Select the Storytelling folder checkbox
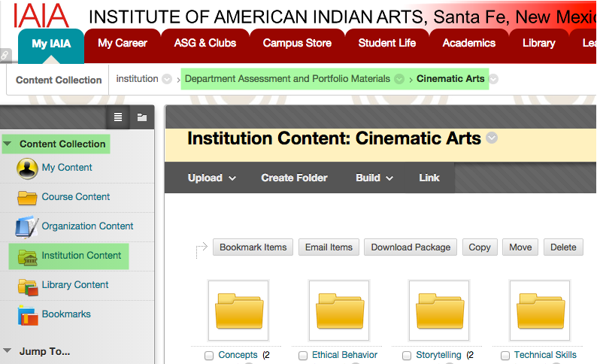The height and width of the screenshot is (364, 597). 407,356
